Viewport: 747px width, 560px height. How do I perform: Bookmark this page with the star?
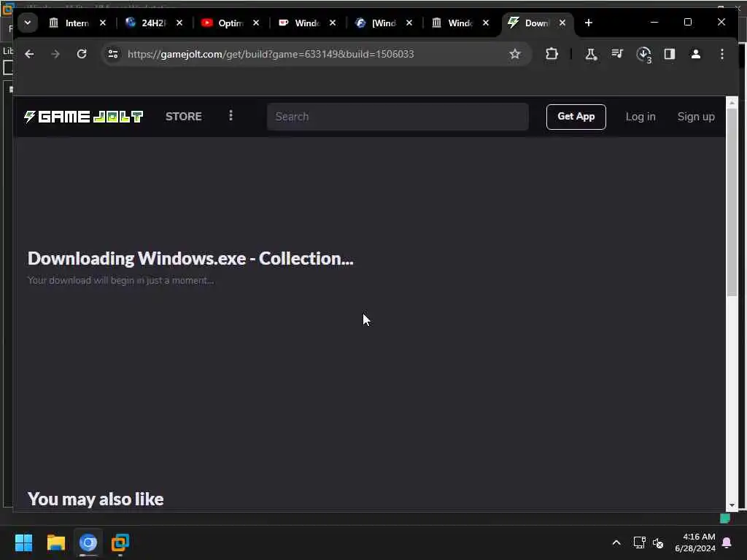pyautogui.click(x=514, y=54)
